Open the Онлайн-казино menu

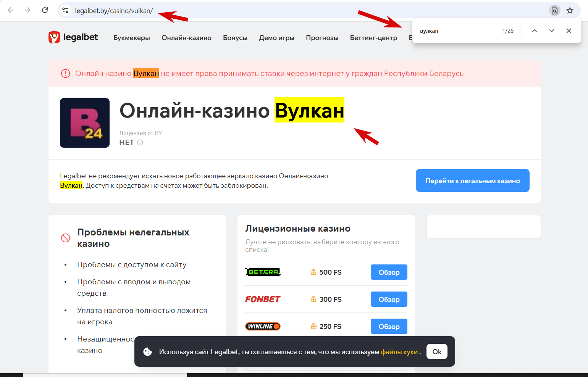point(186,38)
